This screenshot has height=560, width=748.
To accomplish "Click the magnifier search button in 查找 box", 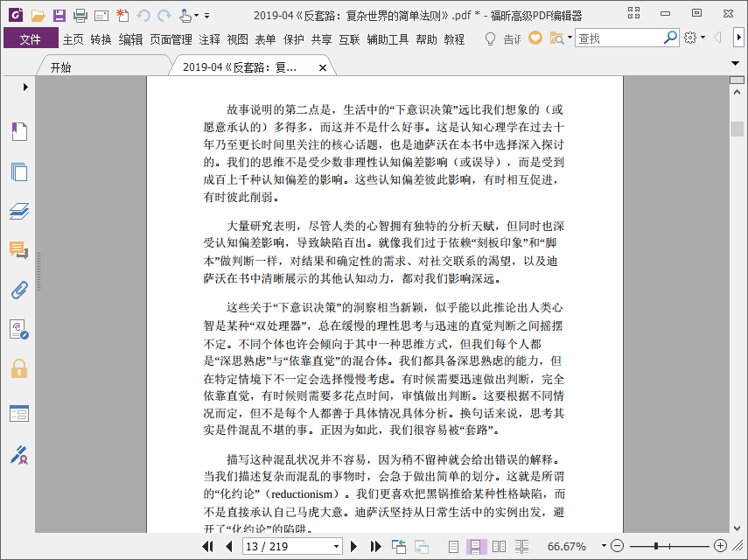I will pos(670,38).
